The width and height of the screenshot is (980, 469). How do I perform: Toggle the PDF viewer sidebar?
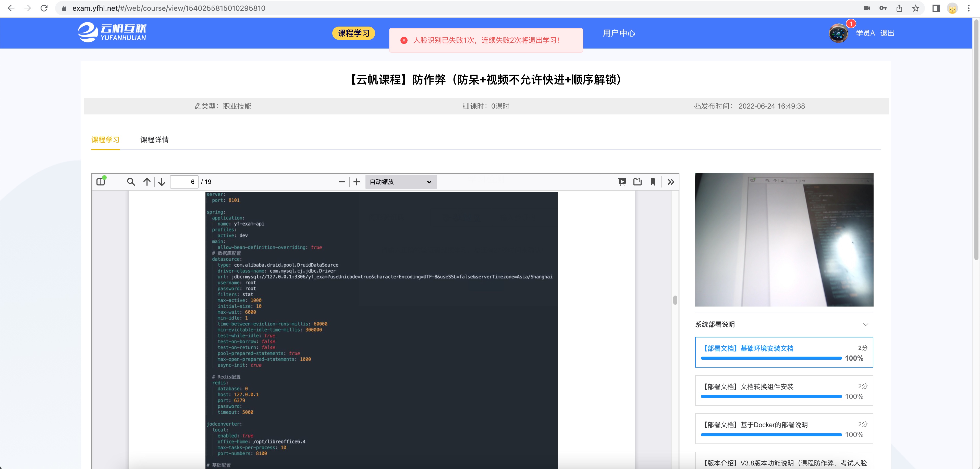(x=101, y=182)
